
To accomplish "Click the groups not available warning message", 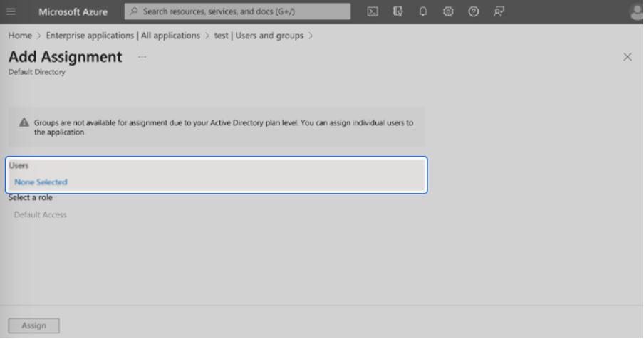I will [223, 127].
